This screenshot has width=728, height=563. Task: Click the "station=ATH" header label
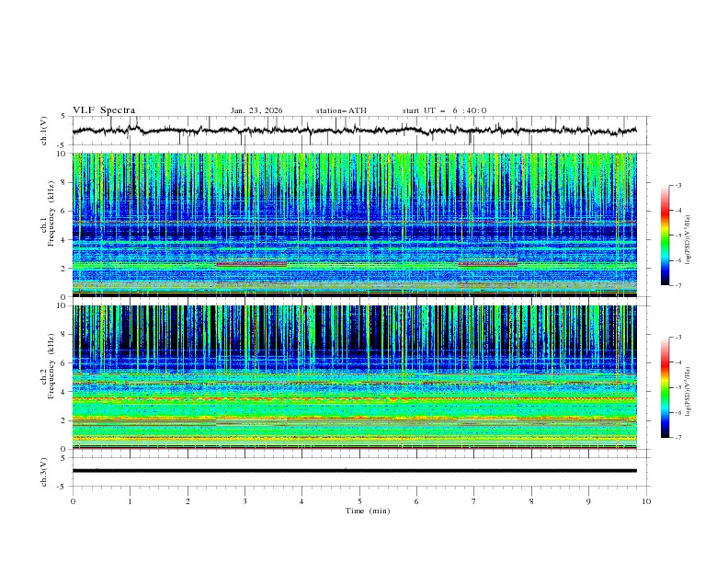pos(341,110)
